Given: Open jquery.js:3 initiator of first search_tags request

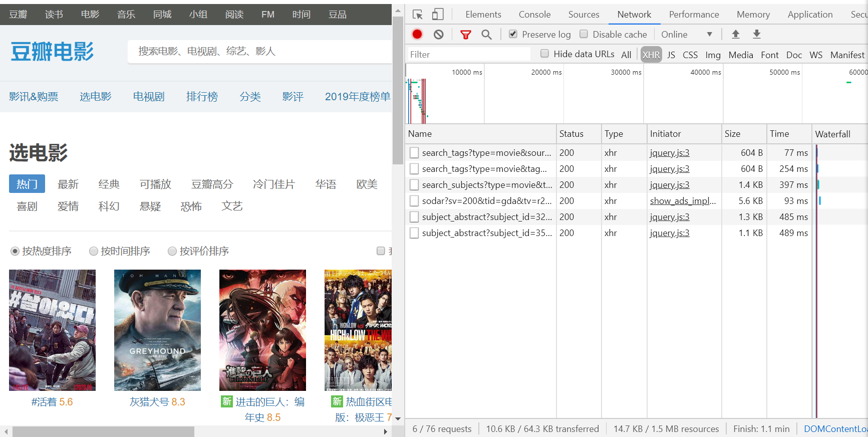Looking at the screenshot, I should pyautogui.click(x=669, y=153).
